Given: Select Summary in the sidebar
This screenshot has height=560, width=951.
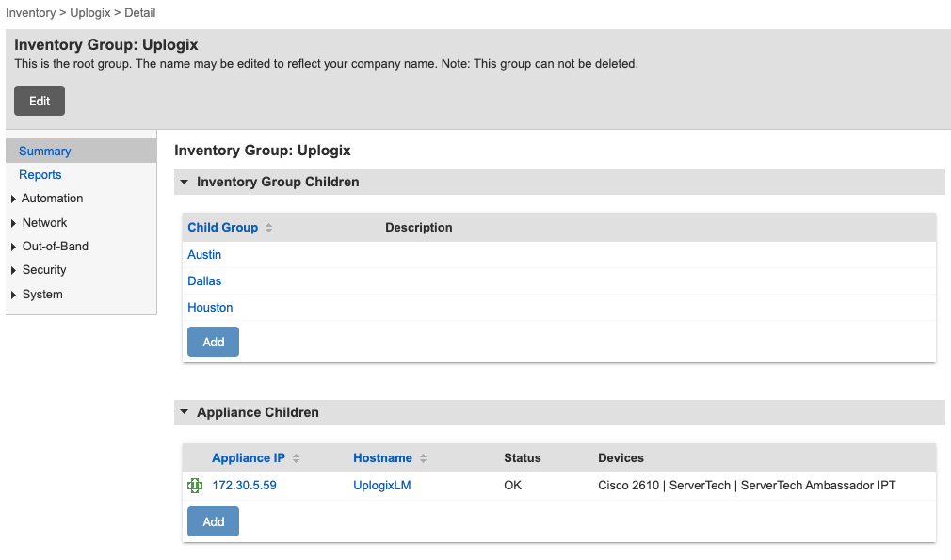Looking at the screenshot, I should coord(45,151).
